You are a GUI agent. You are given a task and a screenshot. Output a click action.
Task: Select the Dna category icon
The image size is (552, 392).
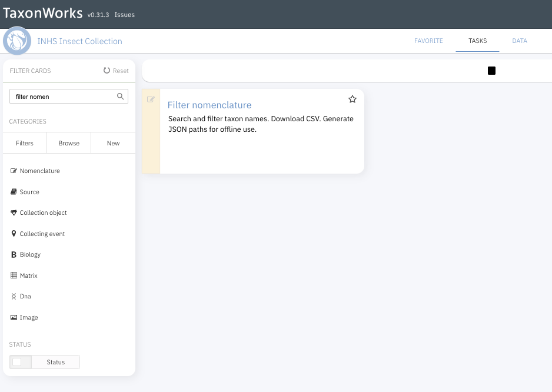[14, 296]
